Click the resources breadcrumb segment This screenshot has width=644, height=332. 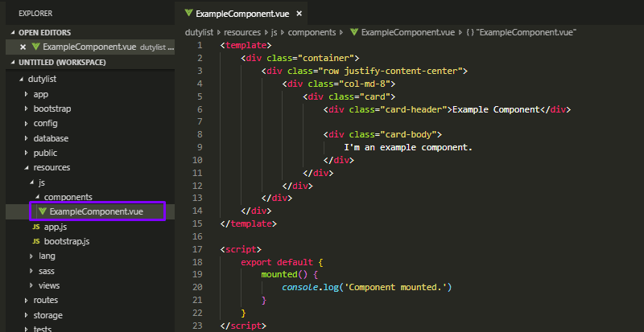[x=242, y=32]
